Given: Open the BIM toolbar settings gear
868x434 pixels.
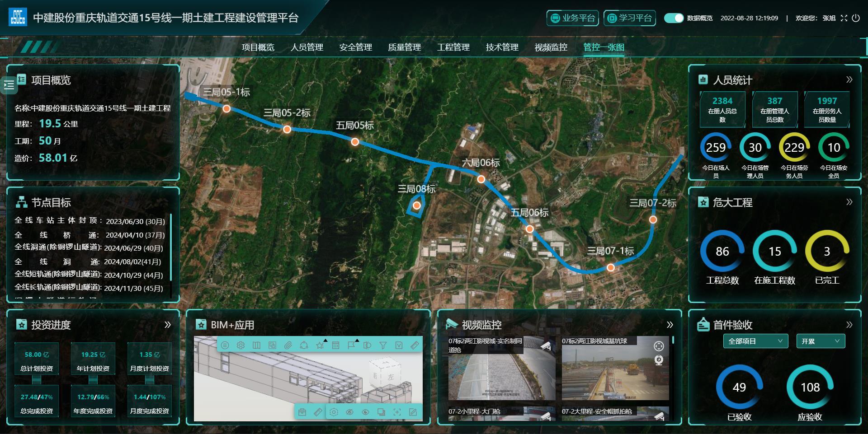Looking at the screenshot, I should tap(241, 345).
